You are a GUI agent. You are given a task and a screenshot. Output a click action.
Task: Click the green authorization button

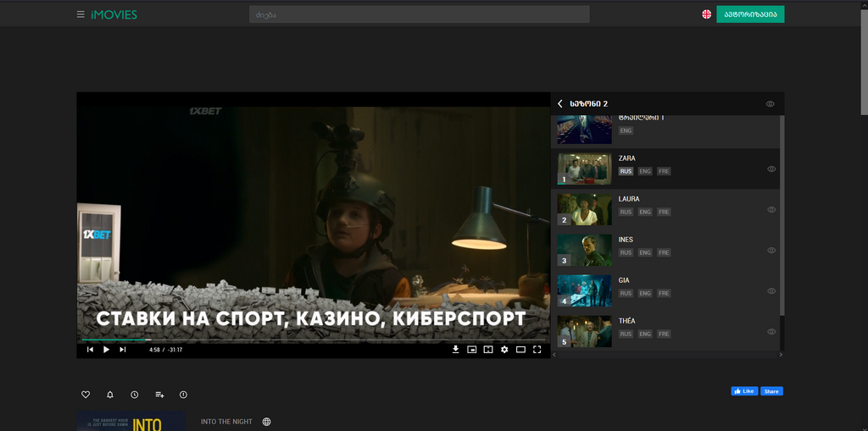[750, 14]
